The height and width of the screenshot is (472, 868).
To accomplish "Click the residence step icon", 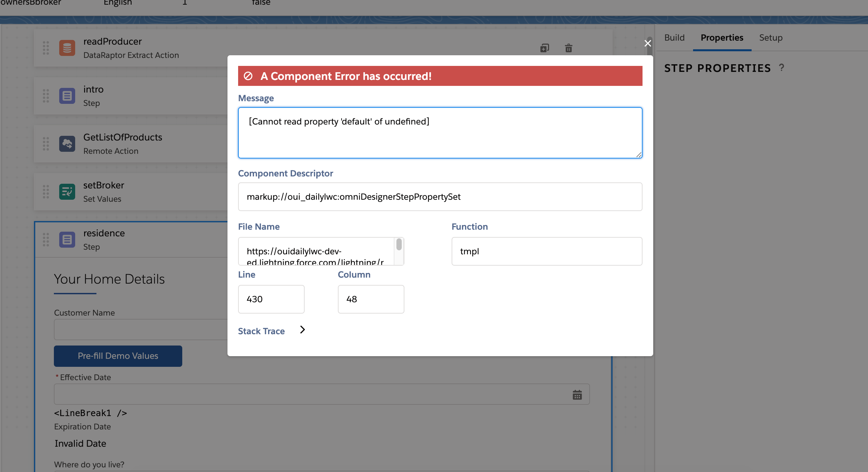I will point(67,240).
